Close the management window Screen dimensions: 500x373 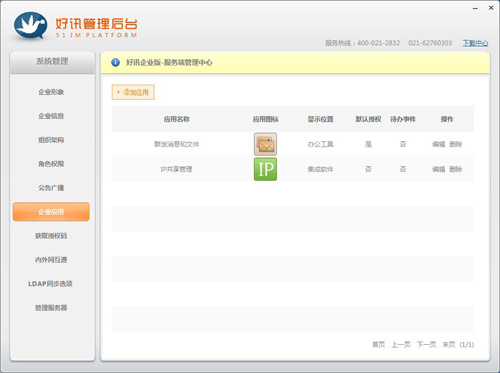491,8
